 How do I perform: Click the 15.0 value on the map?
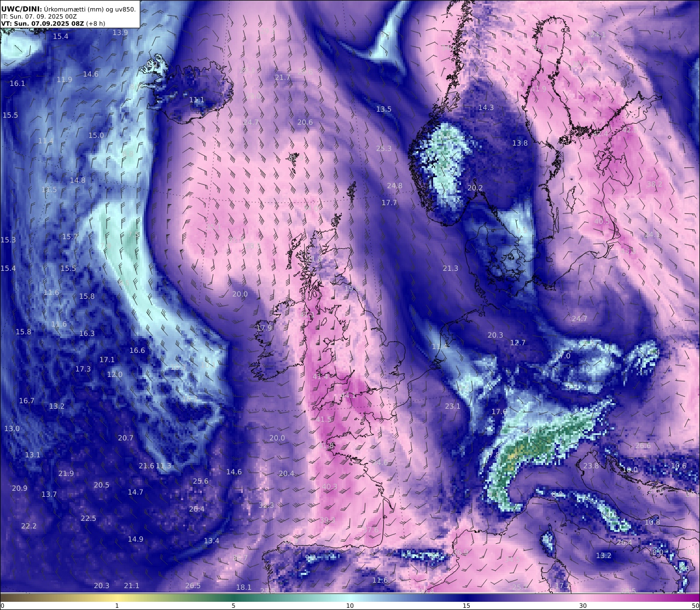click(96, 135)
